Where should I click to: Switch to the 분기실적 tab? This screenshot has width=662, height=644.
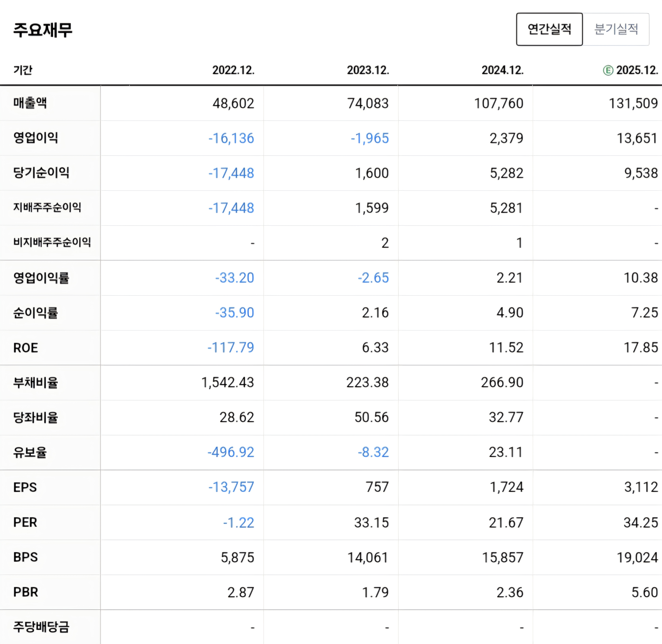click(x=616, y=29)
